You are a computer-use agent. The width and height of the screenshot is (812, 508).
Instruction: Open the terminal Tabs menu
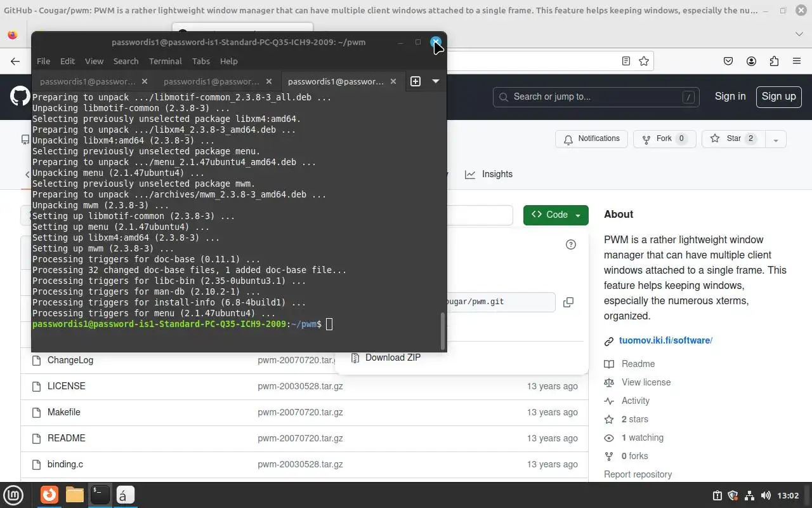coord(200,61)
